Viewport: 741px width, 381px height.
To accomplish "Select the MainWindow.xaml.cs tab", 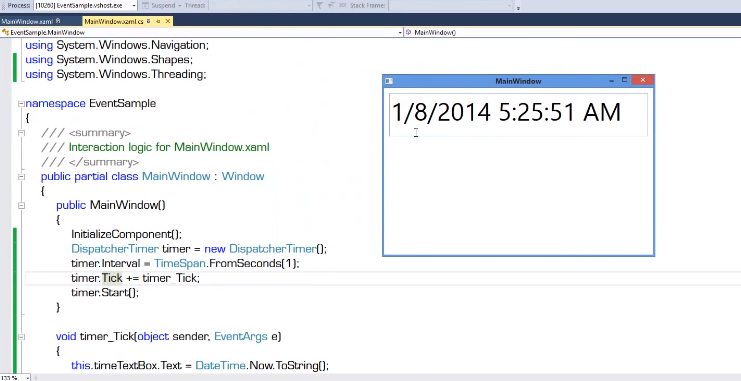I will 113,21.
